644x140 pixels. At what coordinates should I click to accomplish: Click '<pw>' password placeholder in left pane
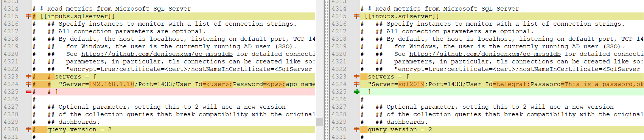(274, 84)
